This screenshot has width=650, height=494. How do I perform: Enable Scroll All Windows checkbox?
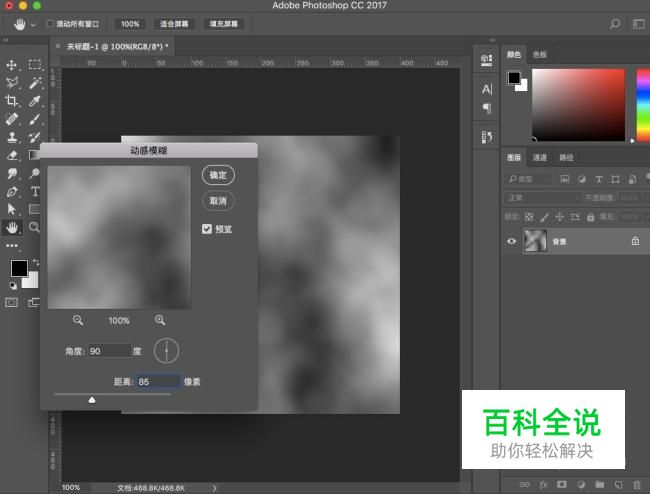click(x=51, y=24)
